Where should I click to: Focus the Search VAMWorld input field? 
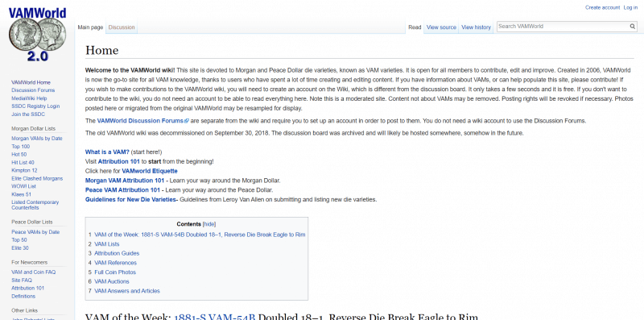[563, 27]
